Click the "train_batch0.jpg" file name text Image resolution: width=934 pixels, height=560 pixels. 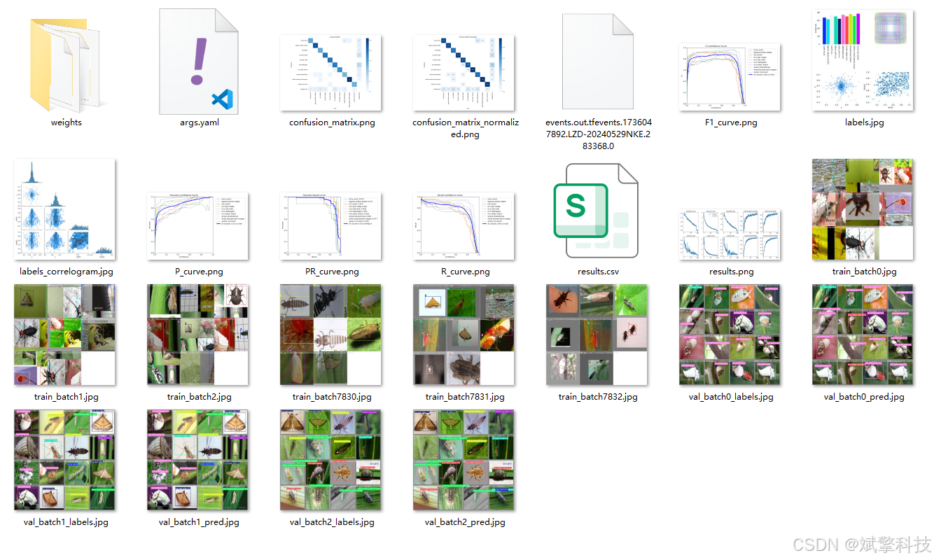click(x=864, y=272)
